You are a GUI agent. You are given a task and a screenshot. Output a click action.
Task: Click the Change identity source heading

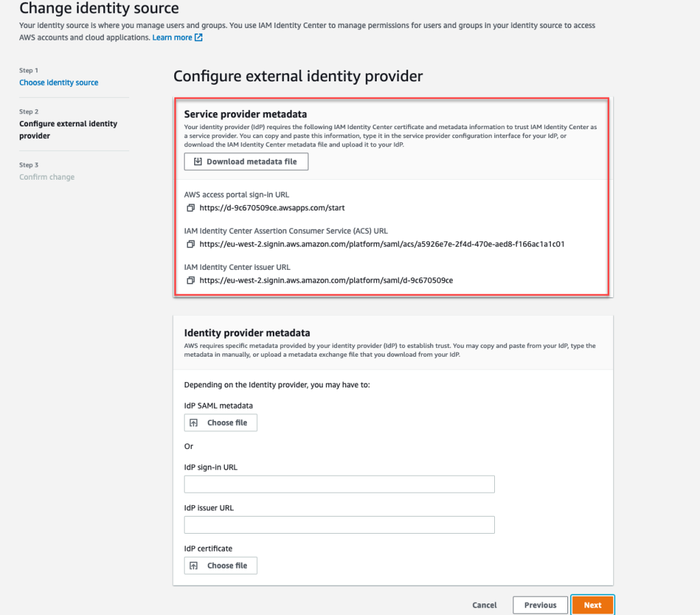click(x=98, y=9)
